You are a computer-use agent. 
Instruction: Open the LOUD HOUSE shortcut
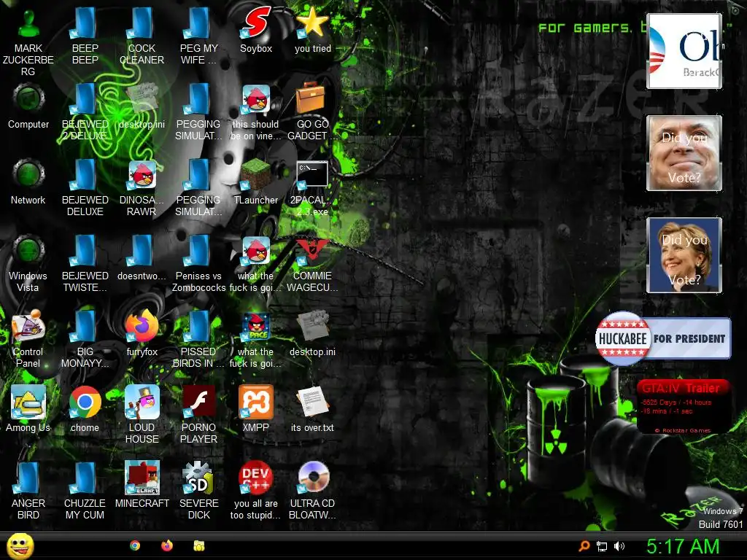pos(142,402)
